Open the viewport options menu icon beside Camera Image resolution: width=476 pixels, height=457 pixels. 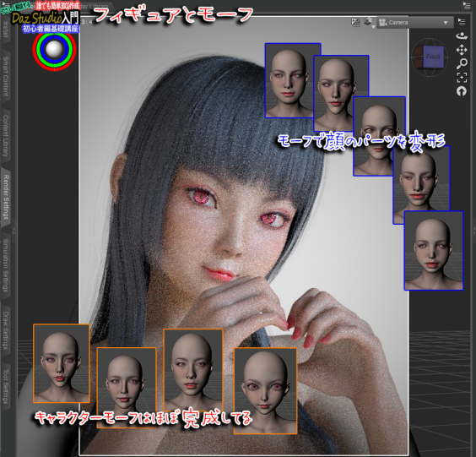tap(462, 22)
